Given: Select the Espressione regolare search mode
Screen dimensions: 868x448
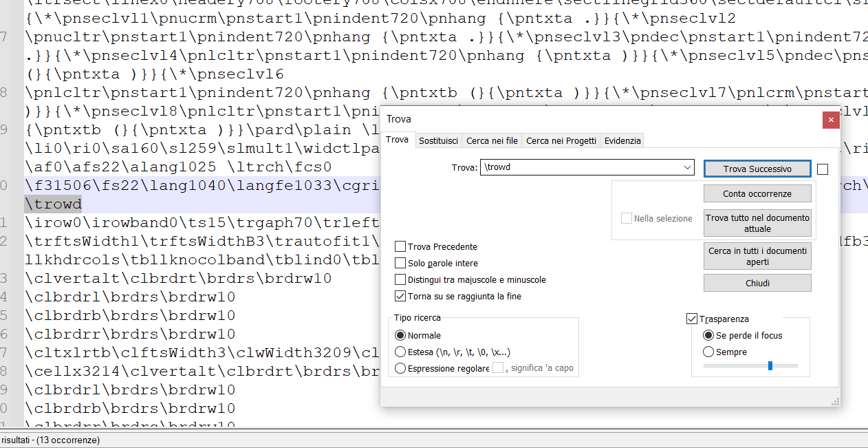Looking at the screenshot, I should pyautogui.click(x=400, y=368).
